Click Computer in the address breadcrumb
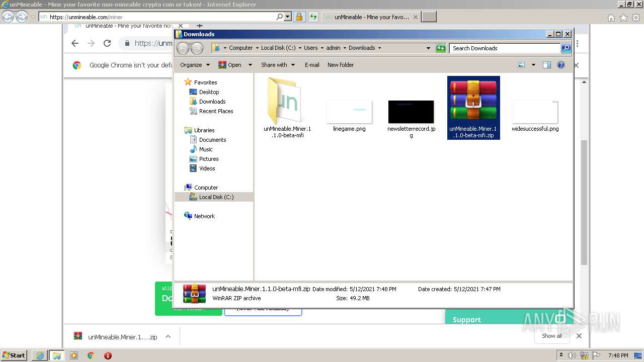 (240, 48)
